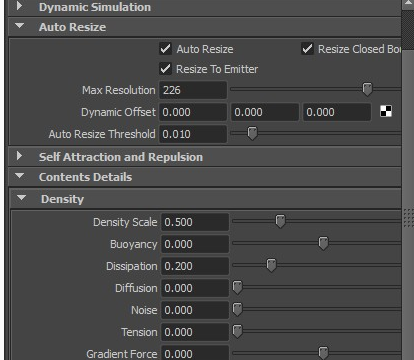Click the Diffusion label

136,288
